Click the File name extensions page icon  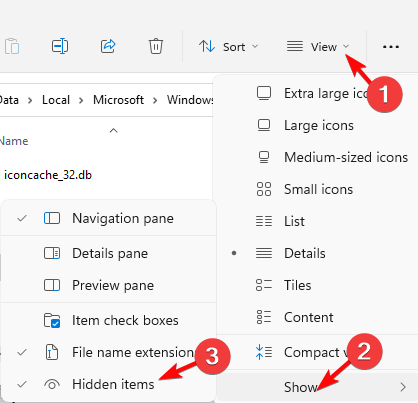(52, 352)
